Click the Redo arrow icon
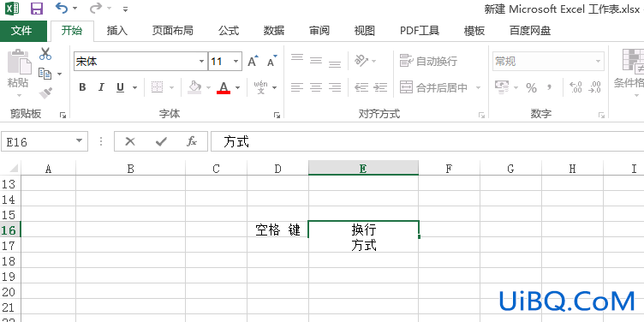This screenshot has width=644, height=322. 95,8
